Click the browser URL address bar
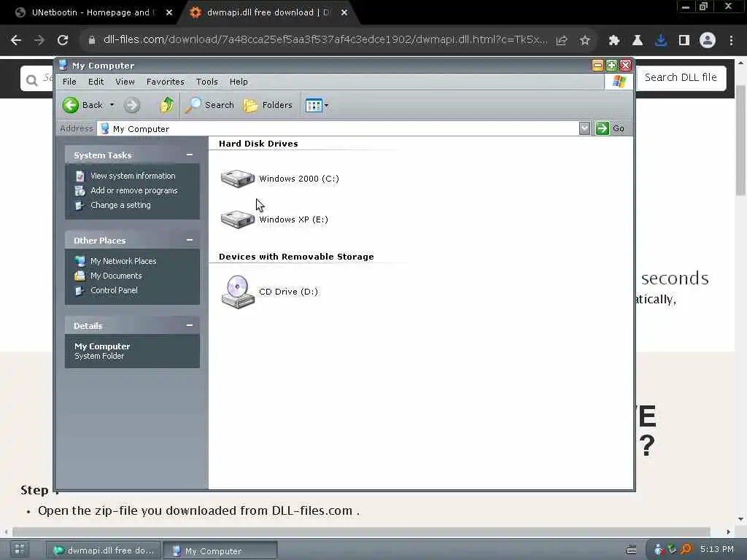This screenshot has width=747, height=560. (x=325, y=40)
